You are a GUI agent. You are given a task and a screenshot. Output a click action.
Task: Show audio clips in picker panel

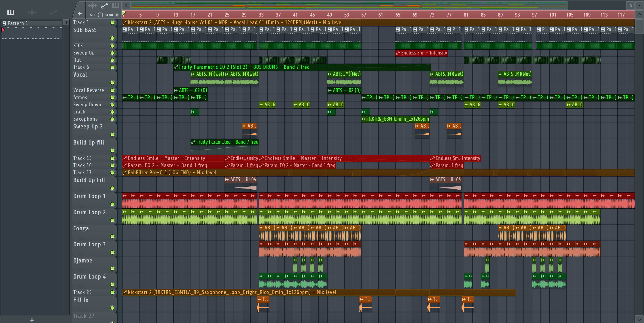click(x=32, y=12)
